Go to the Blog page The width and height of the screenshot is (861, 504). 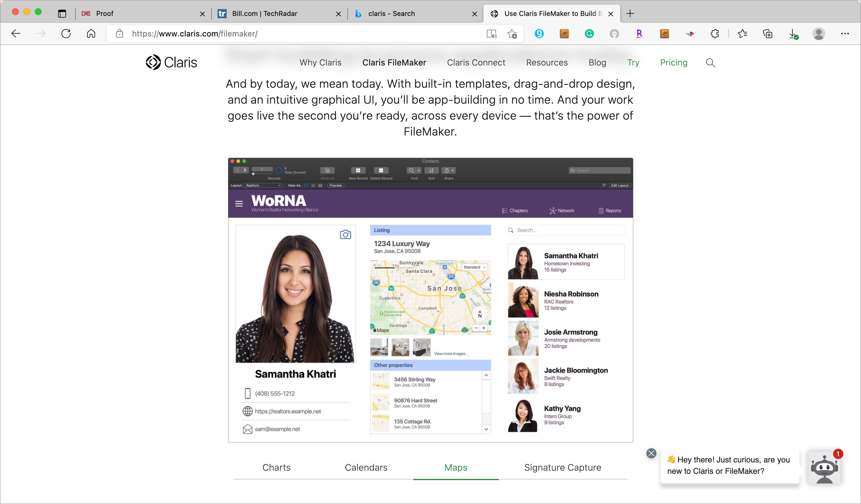tap(597, 63)
